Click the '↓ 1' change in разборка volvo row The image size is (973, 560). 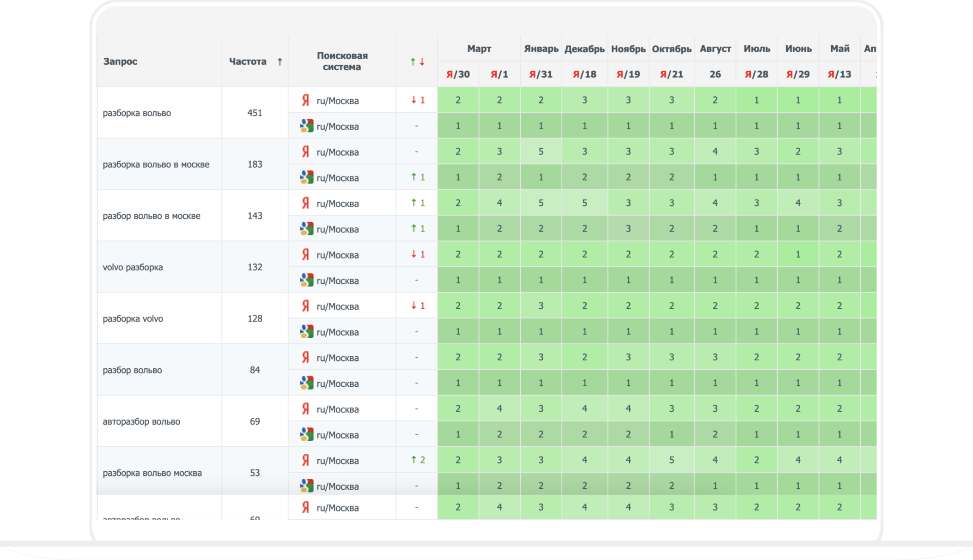[418, 305]
